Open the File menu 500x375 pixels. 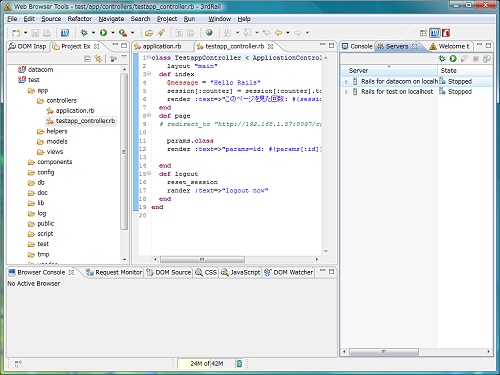[x=12, y=19]
